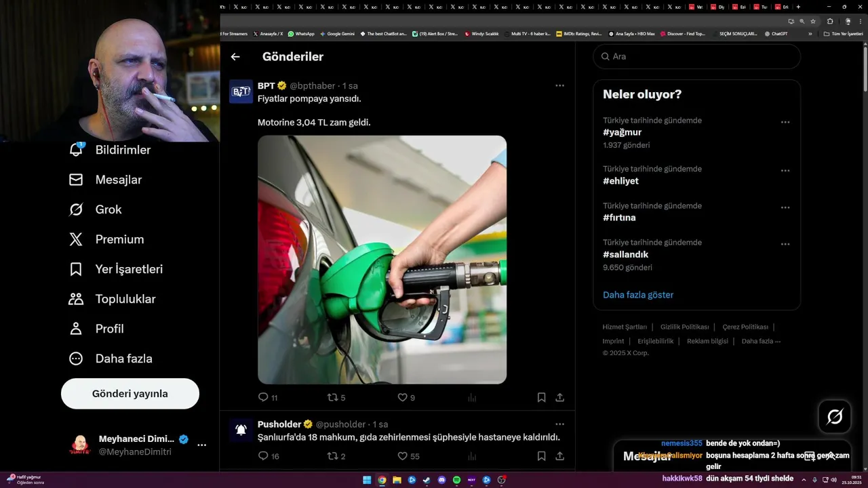Click the Gönderi yayınla button
This screenshot has width=868, height=488.
pyautogui.click(x=130, y=394)
